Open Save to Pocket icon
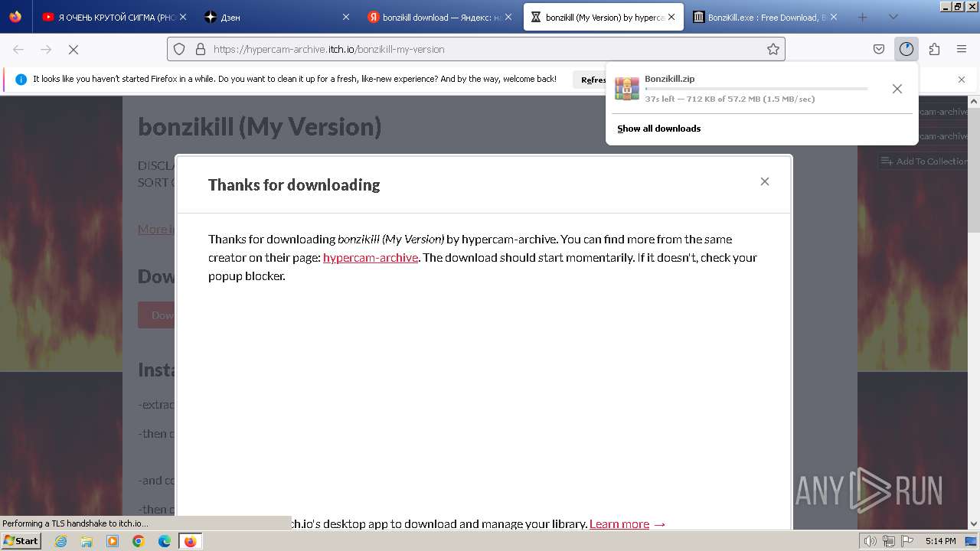Image resolution: width=980 pixels, height=551 pixels. pos(879,49)
